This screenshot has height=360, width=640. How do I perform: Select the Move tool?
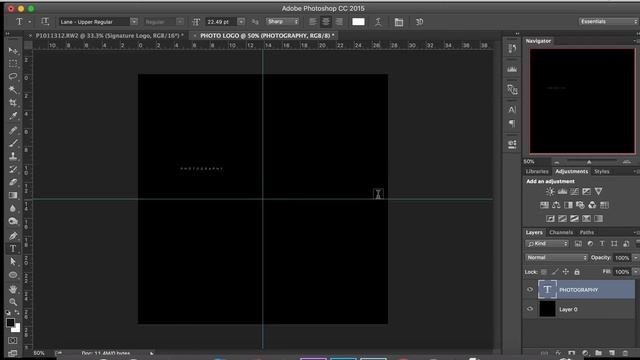point(13,51)
